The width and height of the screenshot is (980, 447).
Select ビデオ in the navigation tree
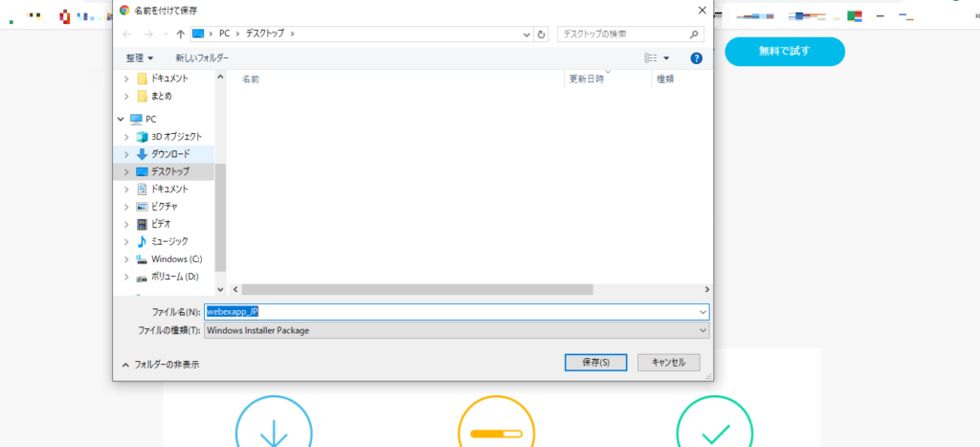(161, 224)
